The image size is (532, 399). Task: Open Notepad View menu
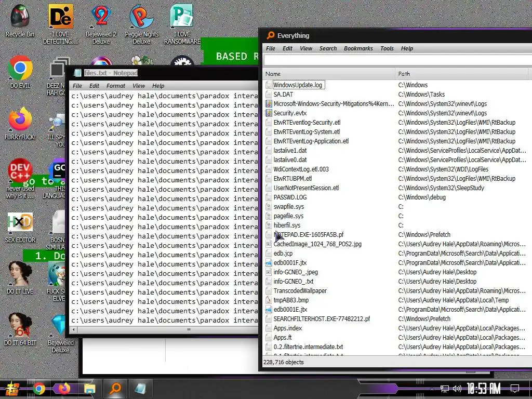coord(139,86)
